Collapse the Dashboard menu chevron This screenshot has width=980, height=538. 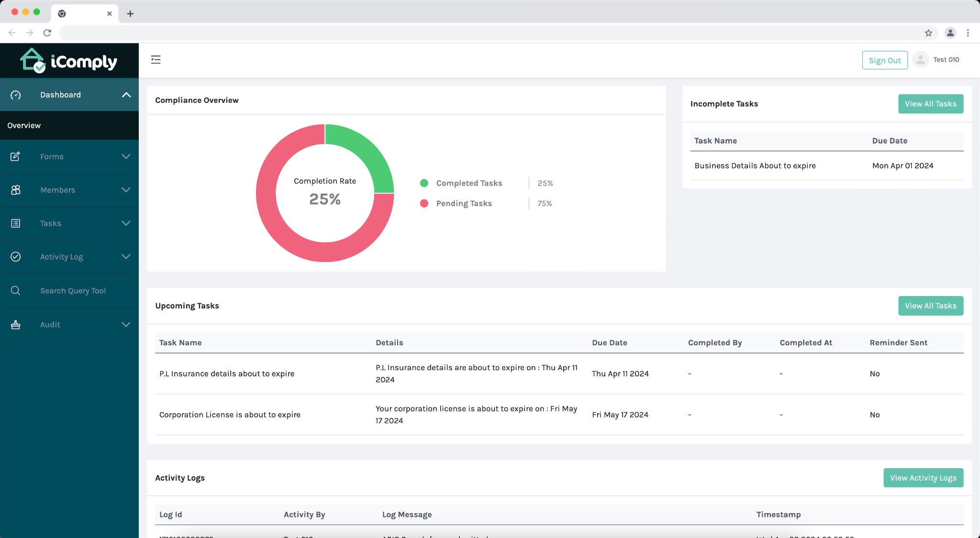(126, 95)
